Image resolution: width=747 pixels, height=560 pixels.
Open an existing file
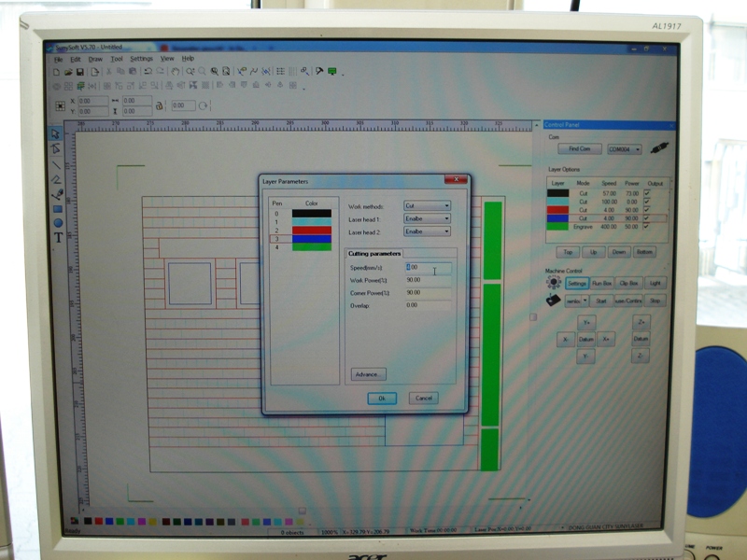pos(70,70)
